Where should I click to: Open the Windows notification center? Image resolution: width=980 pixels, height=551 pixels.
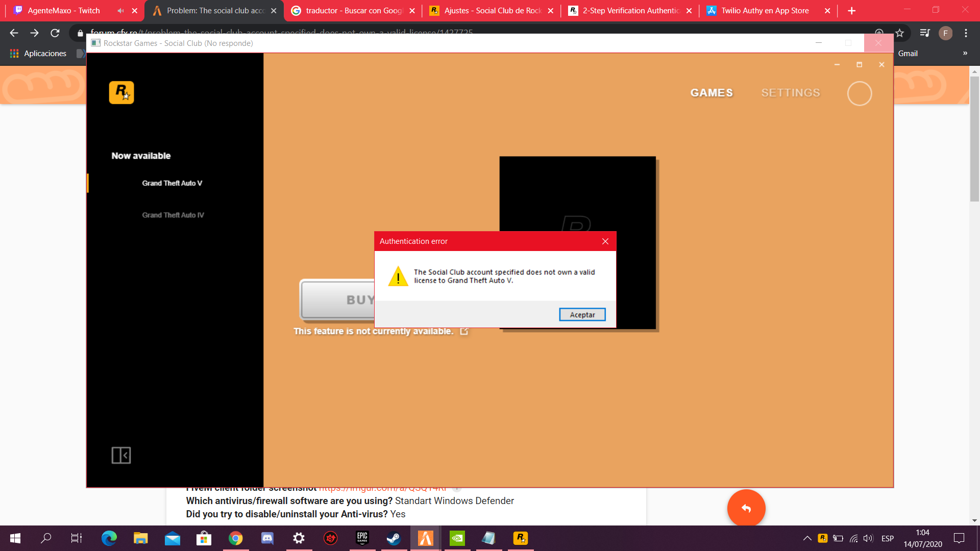[x=959, y=538]
